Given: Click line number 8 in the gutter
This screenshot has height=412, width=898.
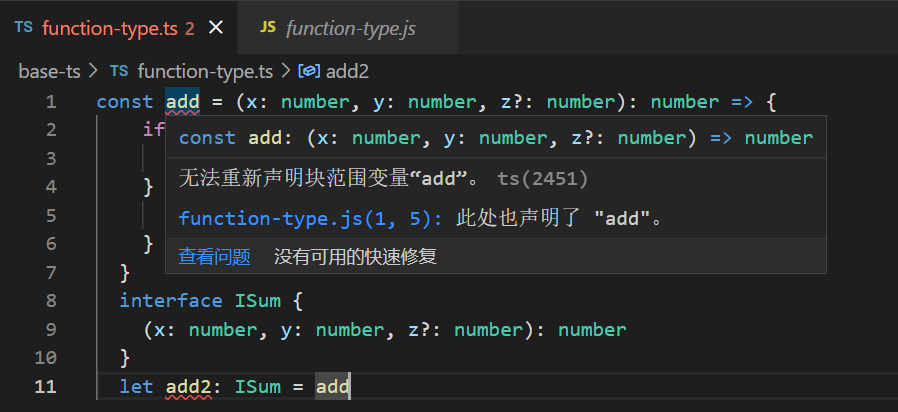Looking at the screenshot, I should coord(50,301).
